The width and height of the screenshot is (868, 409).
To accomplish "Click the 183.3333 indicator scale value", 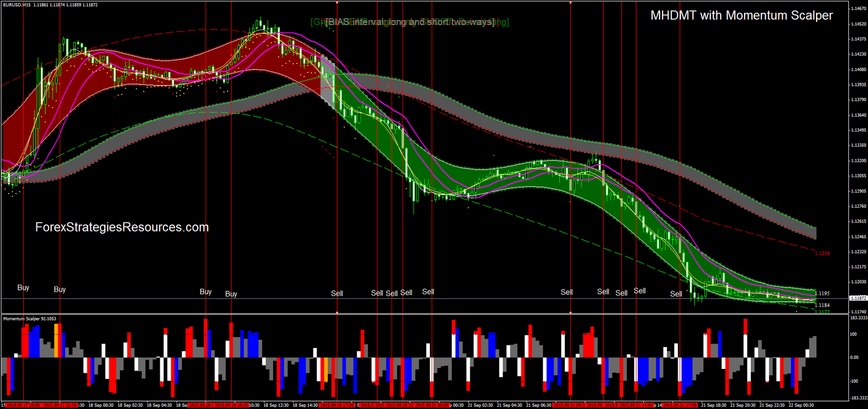I will tap(858, 318).
